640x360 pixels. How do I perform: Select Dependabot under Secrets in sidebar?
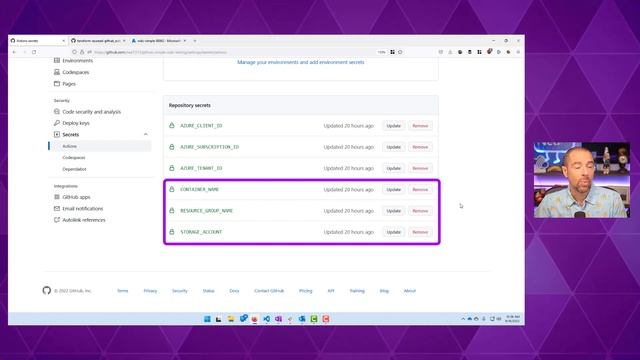(74, 169)
